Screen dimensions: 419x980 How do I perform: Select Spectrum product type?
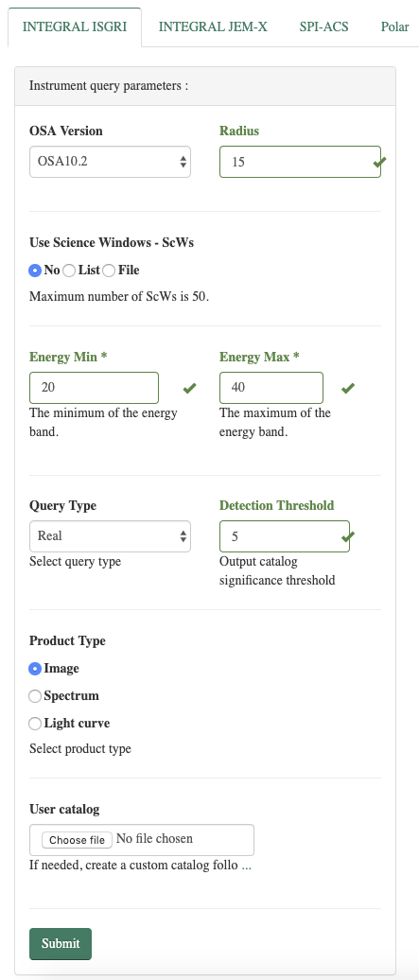(x=35, y=696)
